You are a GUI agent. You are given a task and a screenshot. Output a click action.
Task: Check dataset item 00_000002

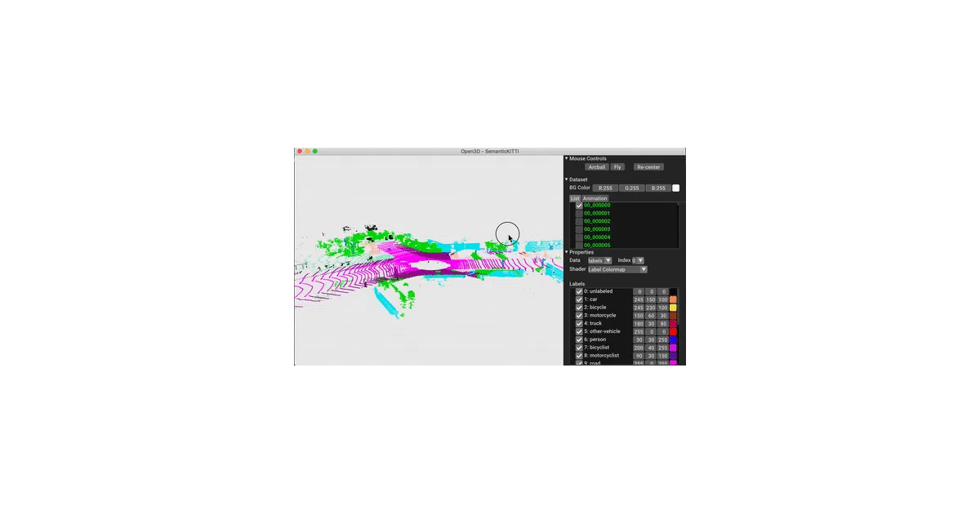point(579,221)
